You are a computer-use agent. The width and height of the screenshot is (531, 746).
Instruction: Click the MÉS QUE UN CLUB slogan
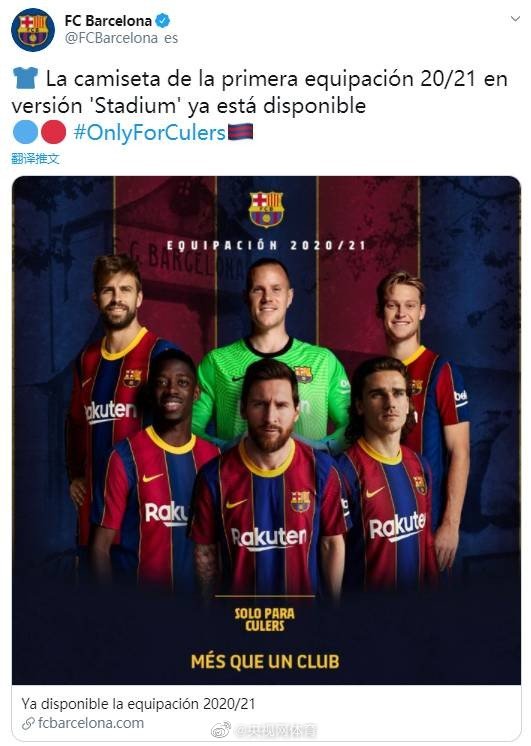click(x=265, y=662)
